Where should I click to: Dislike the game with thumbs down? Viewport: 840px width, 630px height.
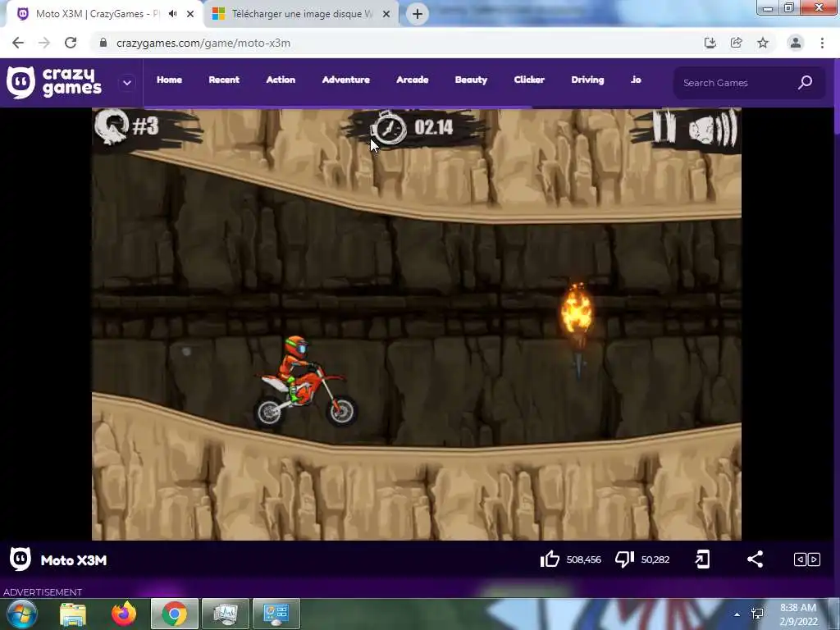coord(624,559)
